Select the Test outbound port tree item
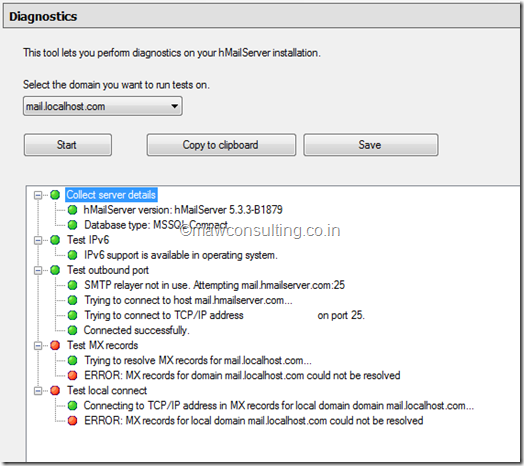Image resolution: width=524 pixels, height=466 pixels. tap(108, 270)
